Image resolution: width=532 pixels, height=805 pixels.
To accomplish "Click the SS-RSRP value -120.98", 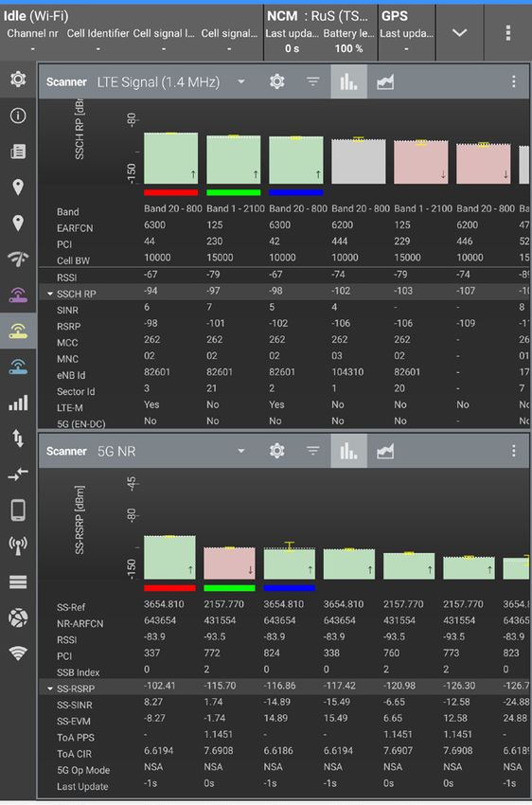I will tap(399, 686).
